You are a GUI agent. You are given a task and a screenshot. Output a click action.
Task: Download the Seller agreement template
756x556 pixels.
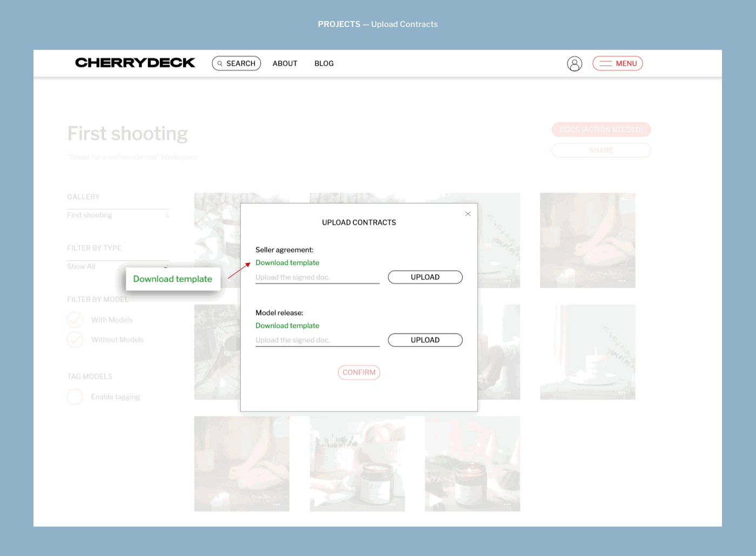coord(287,263)
